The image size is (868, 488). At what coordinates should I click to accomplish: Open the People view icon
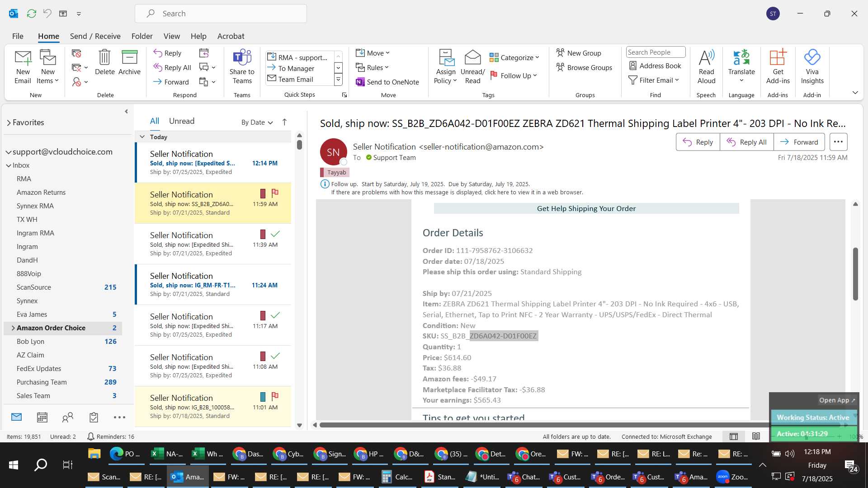(68, 417)
